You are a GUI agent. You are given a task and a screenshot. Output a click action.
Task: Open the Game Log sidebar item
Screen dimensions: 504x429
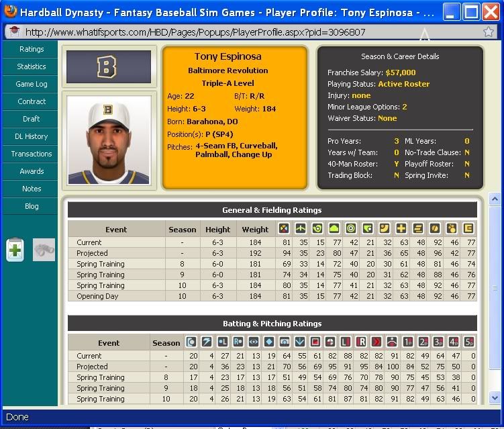point(32,84)
